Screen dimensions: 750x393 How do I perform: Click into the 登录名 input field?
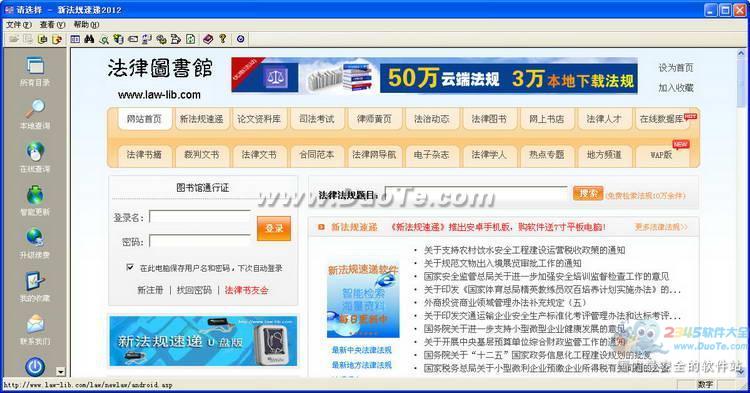200,217
